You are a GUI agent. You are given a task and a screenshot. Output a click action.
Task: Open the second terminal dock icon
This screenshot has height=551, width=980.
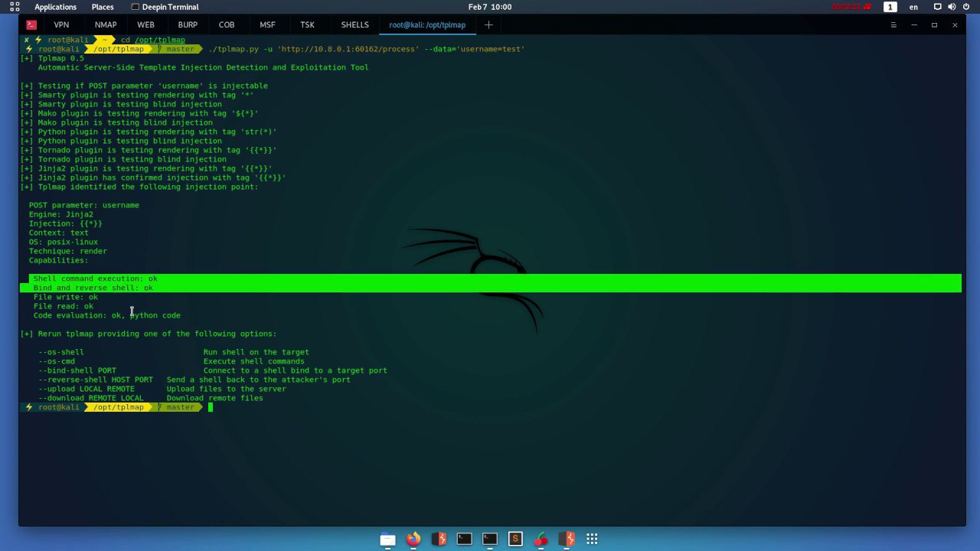point(490,539)
